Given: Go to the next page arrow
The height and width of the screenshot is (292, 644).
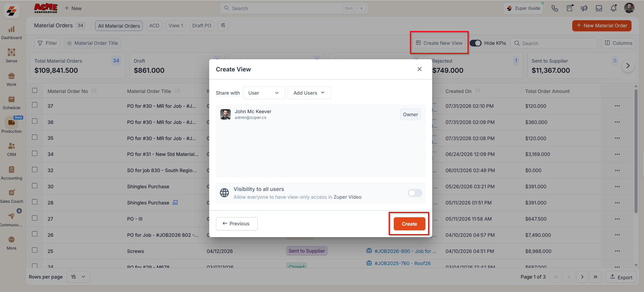Looking at the screenshot, I should [x=582, y=277].
